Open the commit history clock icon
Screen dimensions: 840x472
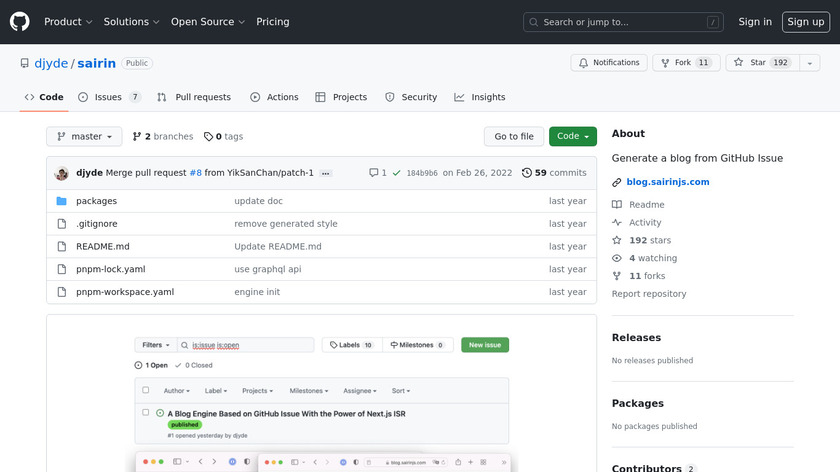tap(527, 173)
